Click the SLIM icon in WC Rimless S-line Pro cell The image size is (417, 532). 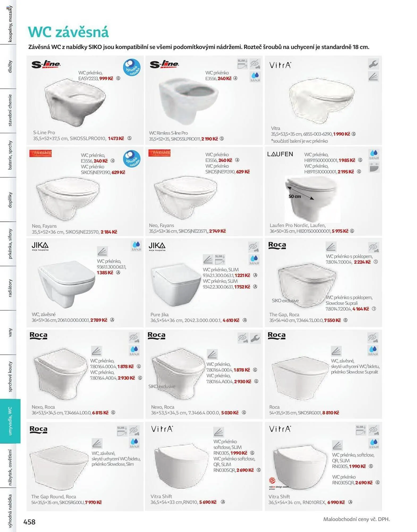(242, 64)
